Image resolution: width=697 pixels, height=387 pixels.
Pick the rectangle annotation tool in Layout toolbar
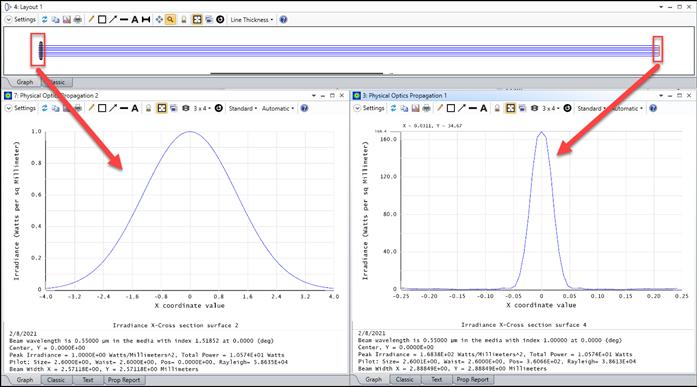[102, 20]
